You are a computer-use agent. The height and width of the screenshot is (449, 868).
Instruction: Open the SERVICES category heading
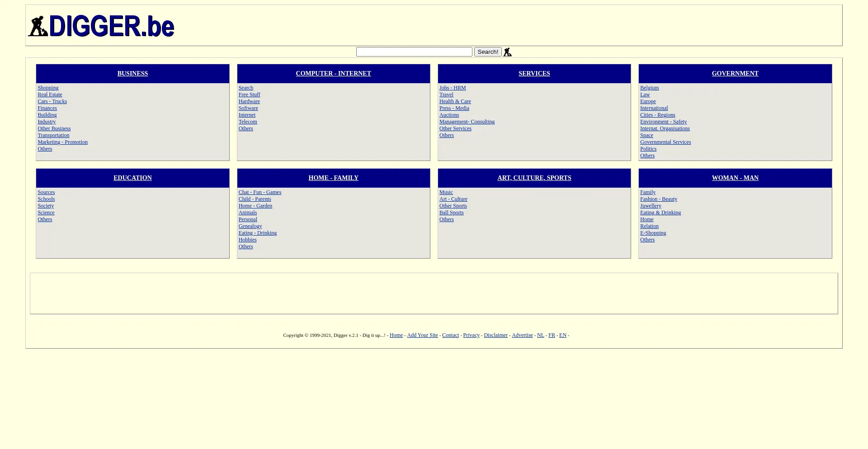click(534, 73)
